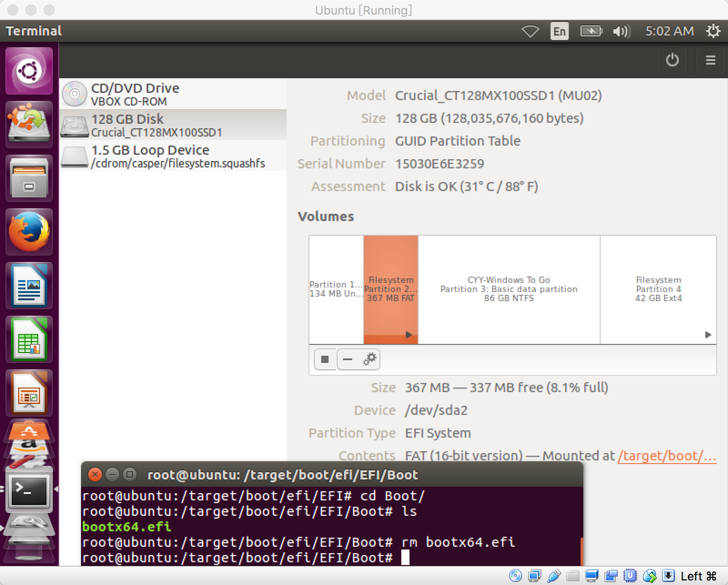
Task: Open the sound volume indicator menu
Action: (x=621, y=31)
